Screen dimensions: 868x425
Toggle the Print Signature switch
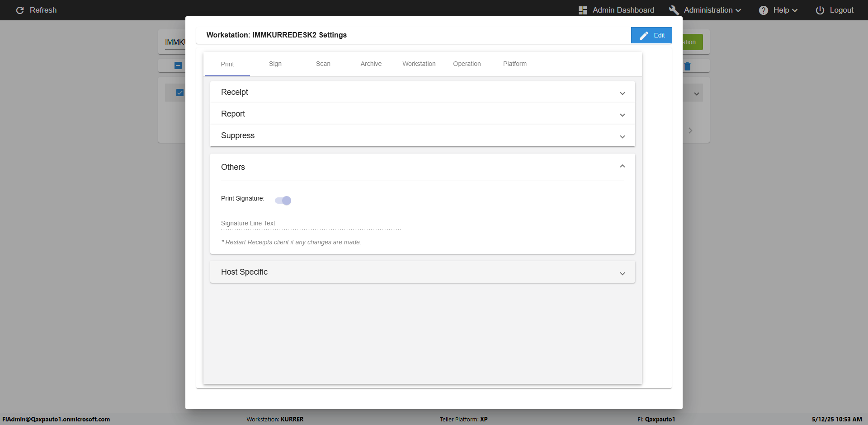tap(283, 201)
